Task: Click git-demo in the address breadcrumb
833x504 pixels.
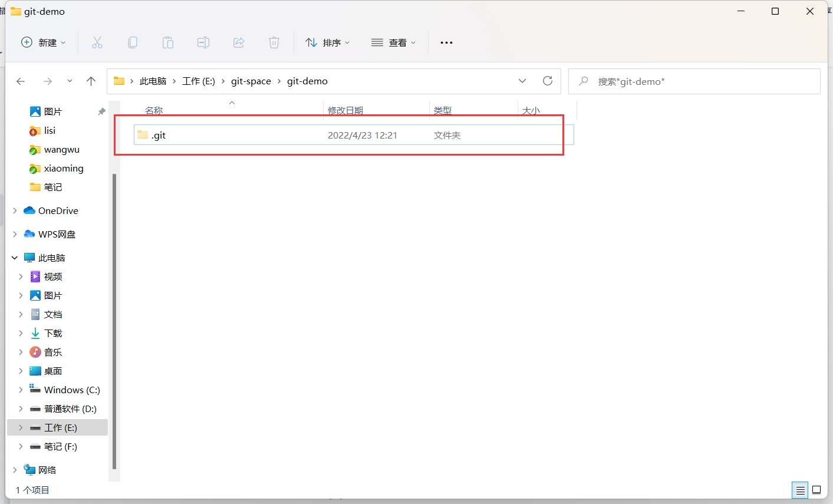Action: coord(307,81)
